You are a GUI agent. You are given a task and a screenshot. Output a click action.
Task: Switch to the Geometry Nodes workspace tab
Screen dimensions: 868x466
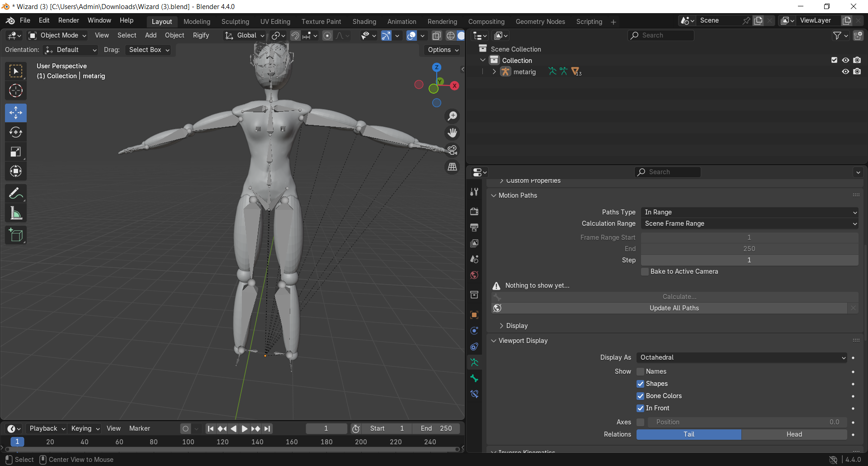point(540,22)
